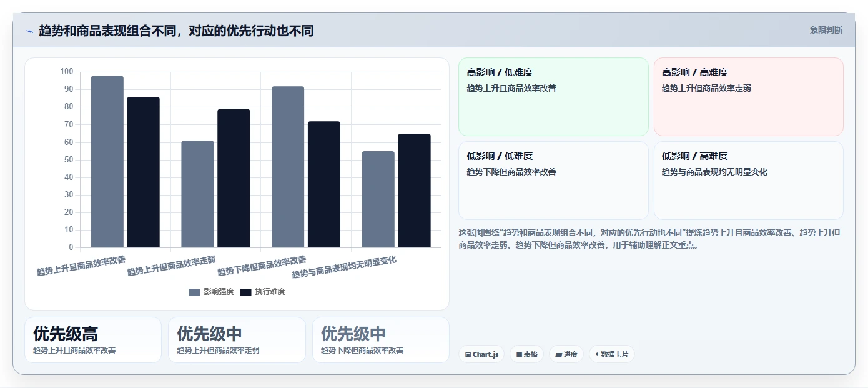Click the 进度 tag chip
The image size is (868, 388).
566,354
